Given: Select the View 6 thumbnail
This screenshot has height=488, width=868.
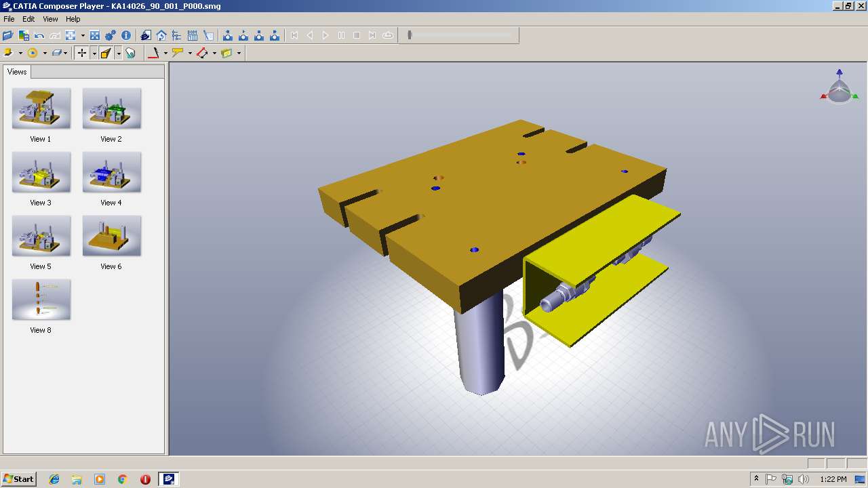Looking at the screenshot, I should [111, 236].
